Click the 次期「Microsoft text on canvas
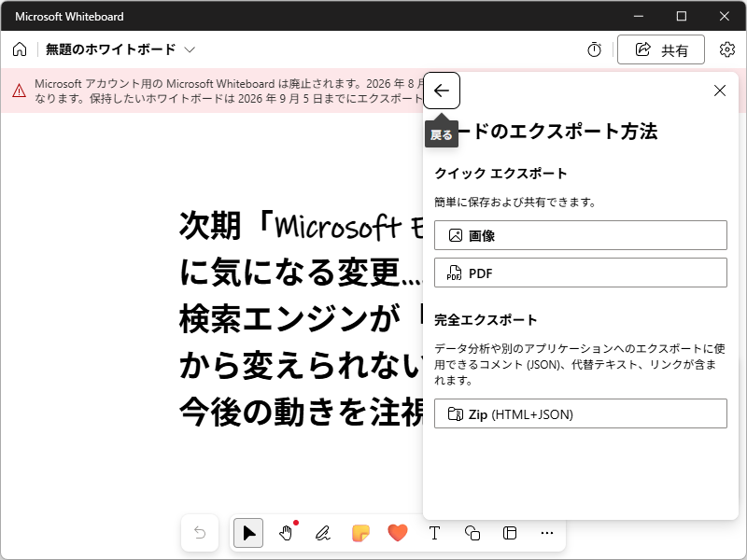The width and height of the screenshot is (747, 560). point(300,225)
